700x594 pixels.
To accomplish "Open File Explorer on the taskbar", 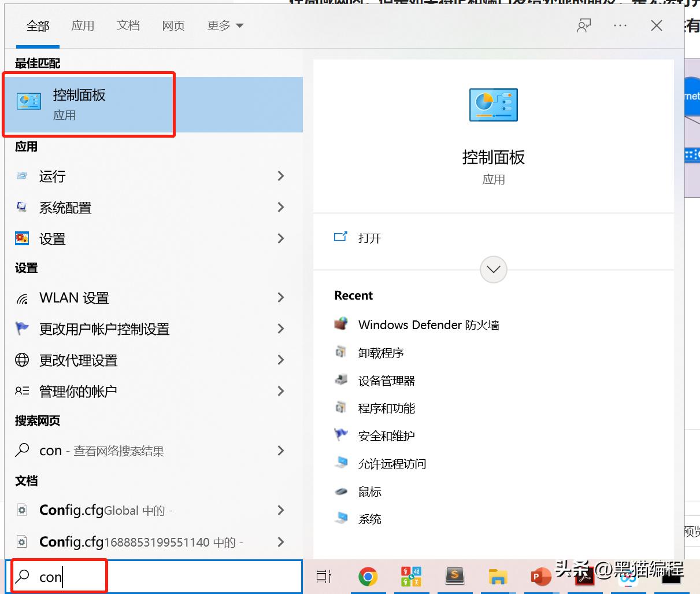I will pos(498,576).
